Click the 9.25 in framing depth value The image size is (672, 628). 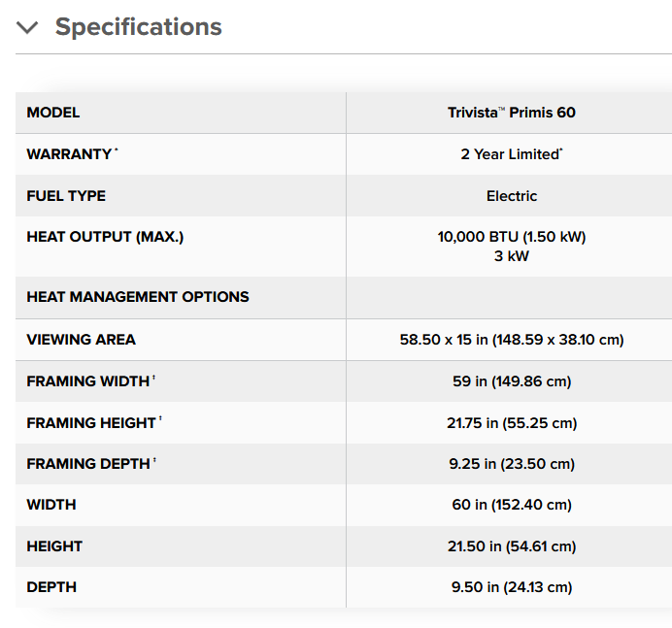(511, 464)
